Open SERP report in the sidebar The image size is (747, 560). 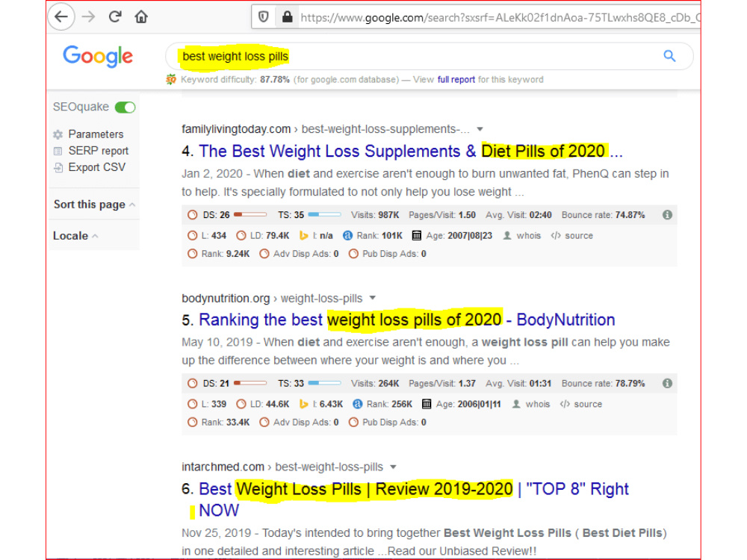tap(98, 151)
